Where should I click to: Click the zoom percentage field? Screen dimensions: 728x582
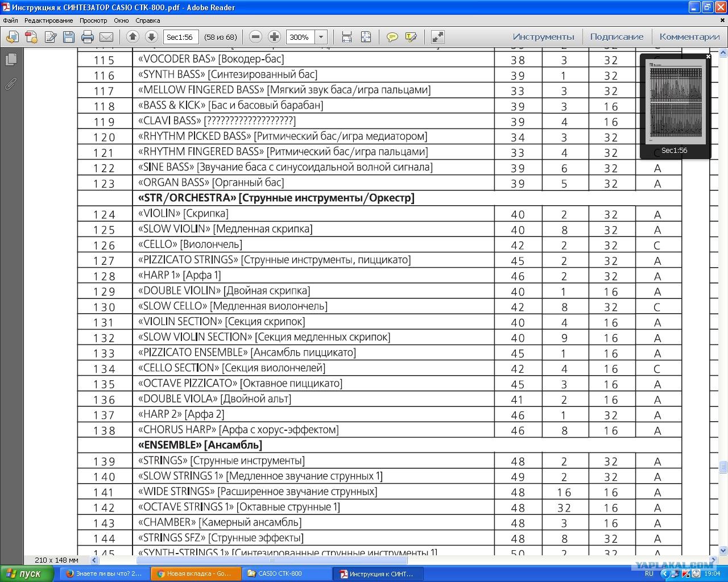pos(300,37)
